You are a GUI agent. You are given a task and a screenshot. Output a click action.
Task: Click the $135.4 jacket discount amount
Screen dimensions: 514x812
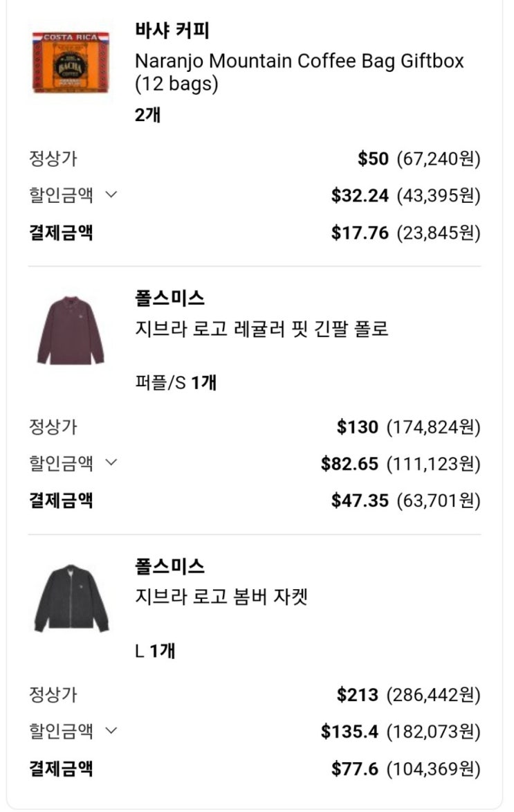[349, 731]
